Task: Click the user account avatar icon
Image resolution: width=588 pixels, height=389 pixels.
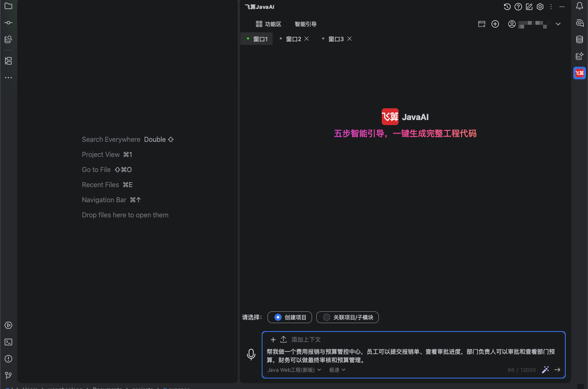Action: [512, 24]
